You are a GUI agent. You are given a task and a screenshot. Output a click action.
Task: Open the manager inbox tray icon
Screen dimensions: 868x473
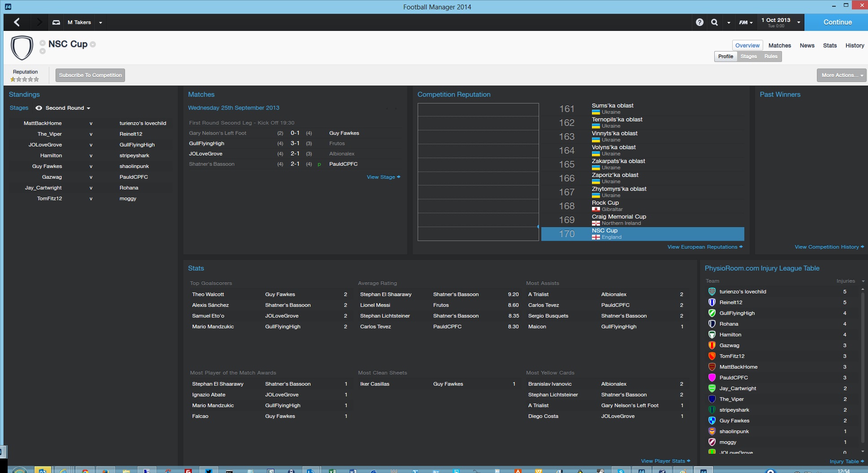tap(56, 22)
